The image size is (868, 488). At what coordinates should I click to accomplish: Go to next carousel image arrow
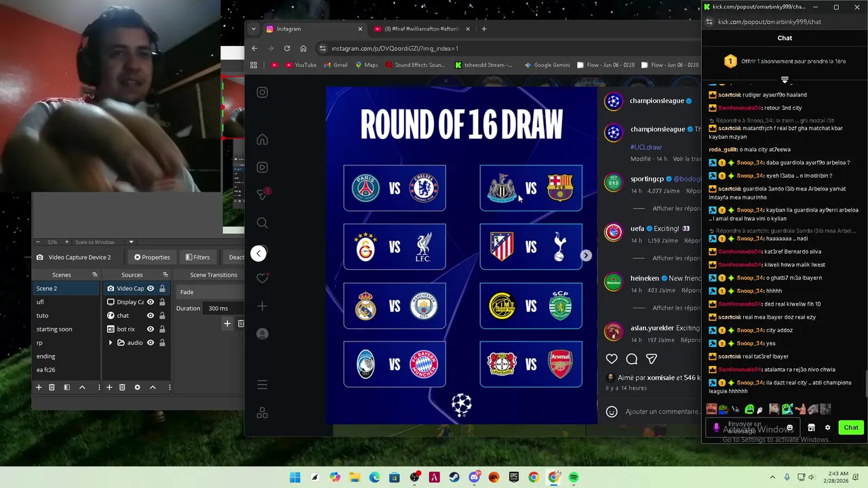(586, 256)
